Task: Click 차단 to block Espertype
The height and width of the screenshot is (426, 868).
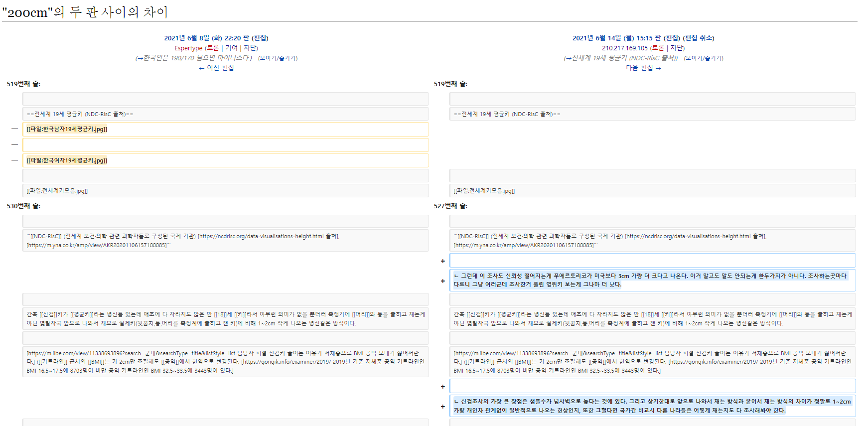Action: pos(250,48)
